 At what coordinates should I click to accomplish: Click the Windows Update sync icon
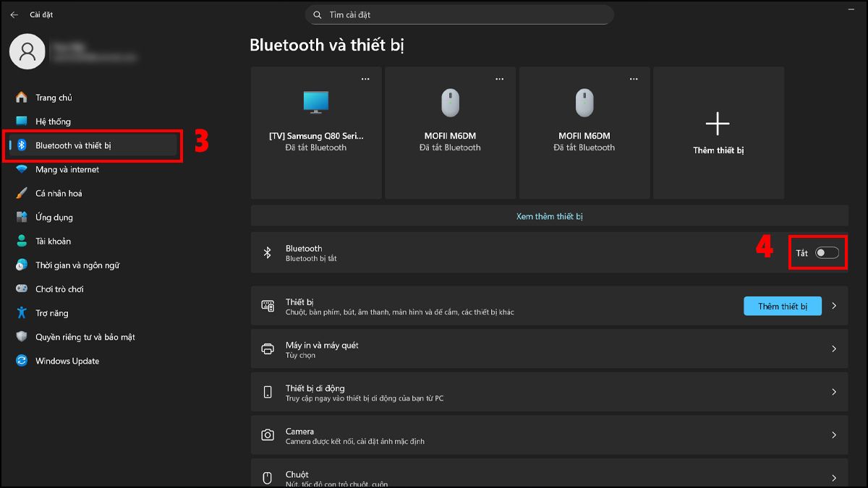click(22, 361)
